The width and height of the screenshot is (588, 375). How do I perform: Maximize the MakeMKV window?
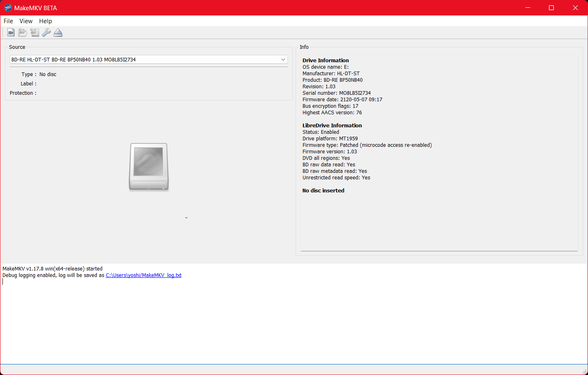pyautogui.click(x=551, y=8)
